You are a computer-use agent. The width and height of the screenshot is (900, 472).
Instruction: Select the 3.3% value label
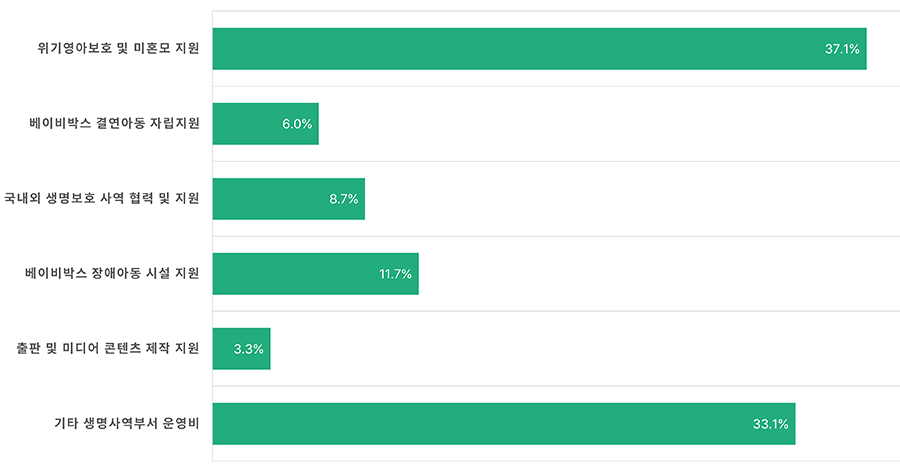(248, 349)
